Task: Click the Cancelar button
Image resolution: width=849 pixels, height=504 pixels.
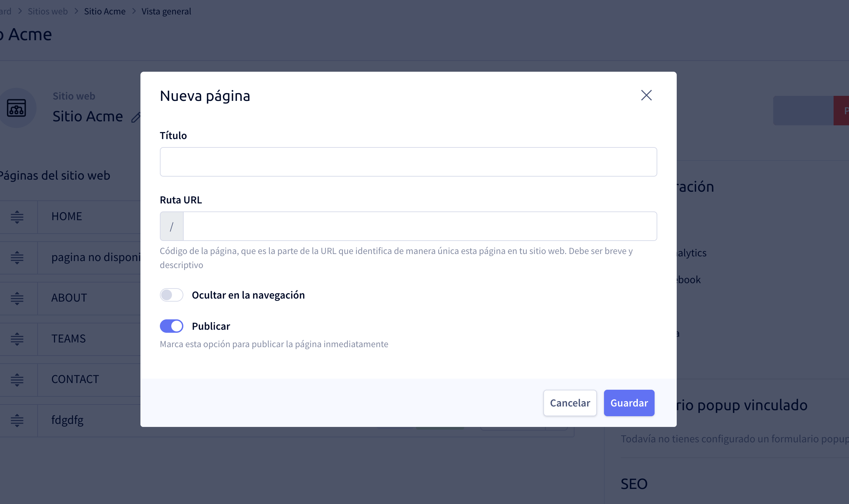Action: 570,403
